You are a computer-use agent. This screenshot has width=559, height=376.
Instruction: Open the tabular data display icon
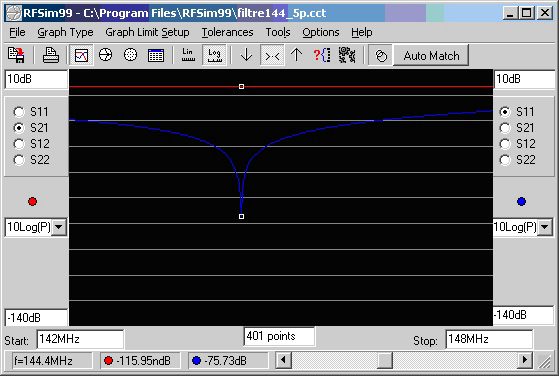click(156, 55)
